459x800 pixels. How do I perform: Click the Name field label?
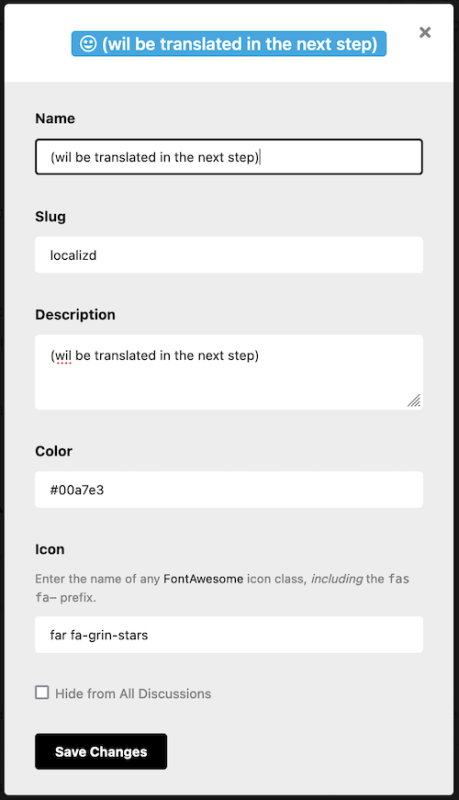click(55, 118)
